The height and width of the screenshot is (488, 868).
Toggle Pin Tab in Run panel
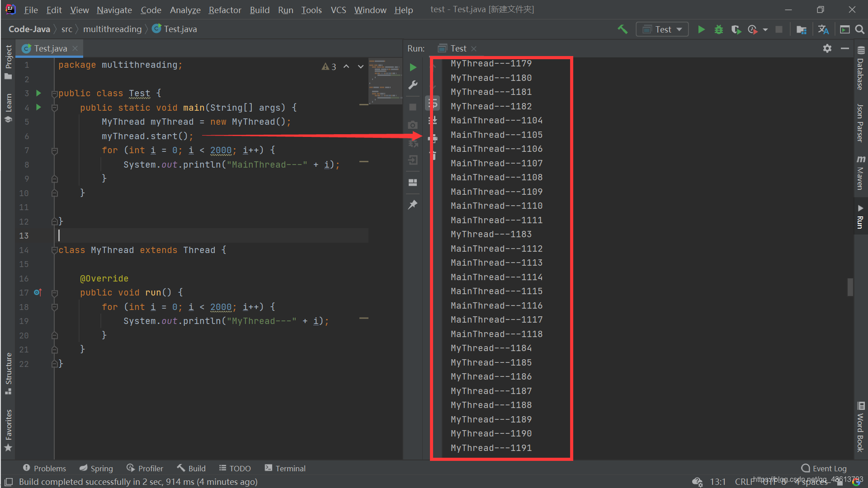(413, 205)
